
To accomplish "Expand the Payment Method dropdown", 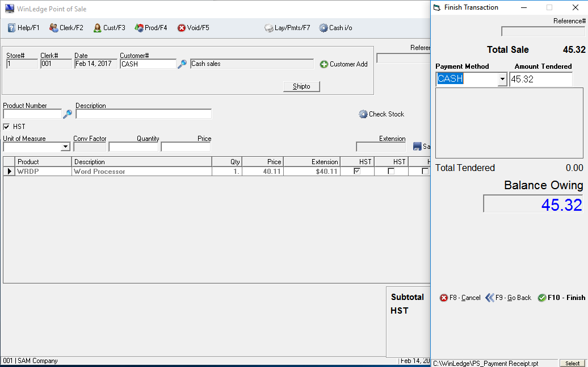I will pyautogui.click(x=502, y=80).
